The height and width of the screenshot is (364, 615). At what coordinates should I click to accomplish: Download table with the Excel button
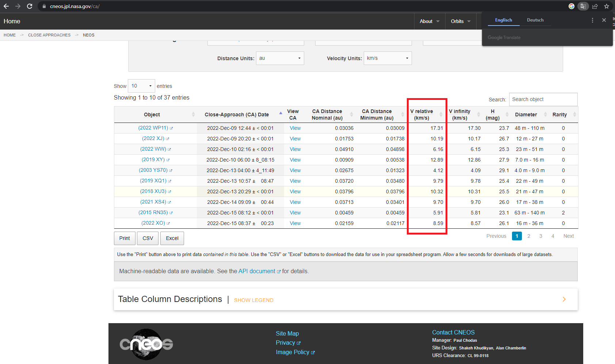pyautogui.click(x=172, y=239)
